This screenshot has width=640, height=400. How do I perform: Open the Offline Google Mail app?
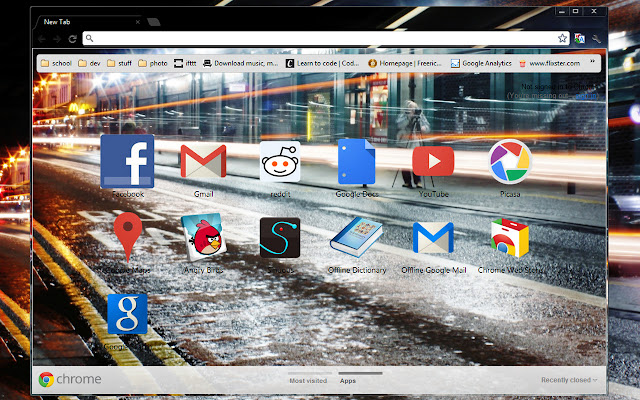click(433, 238)
